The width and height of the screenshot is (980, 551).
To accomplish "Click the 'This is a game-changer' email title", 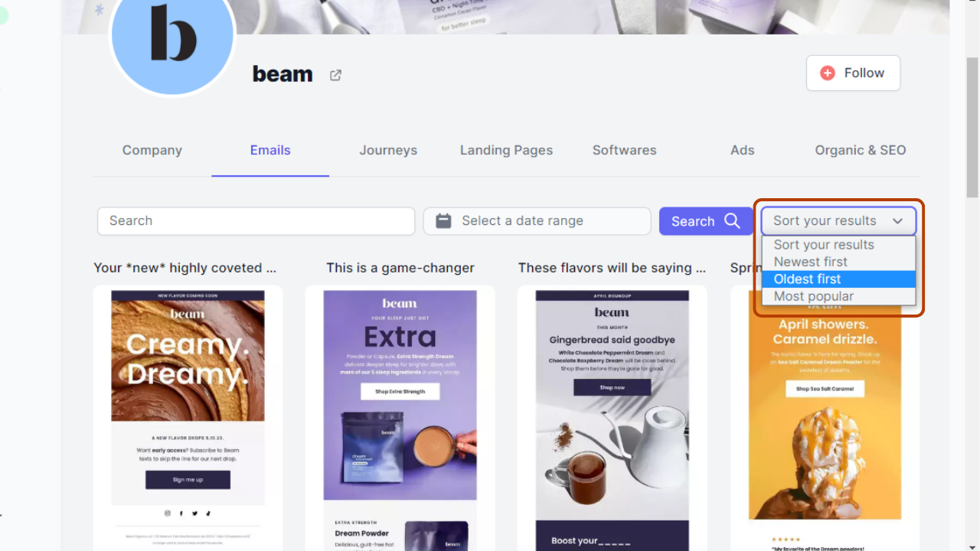I will (x=400, y=268).
